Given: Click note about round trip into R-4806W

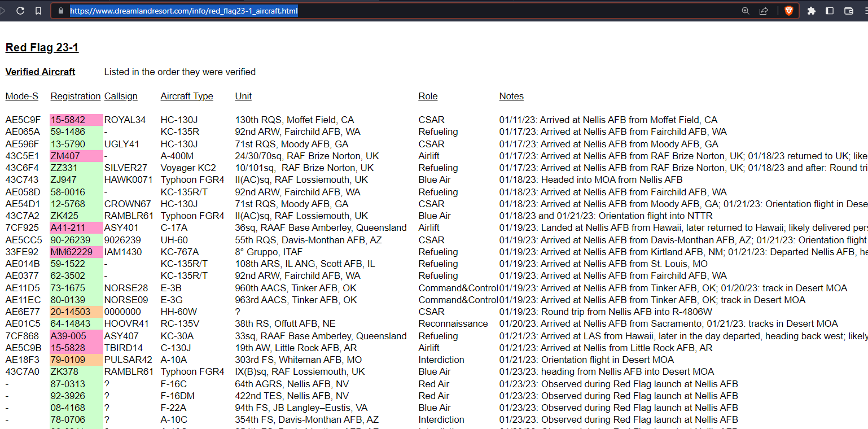Looking at the screenshot, I should pos(606,312).
